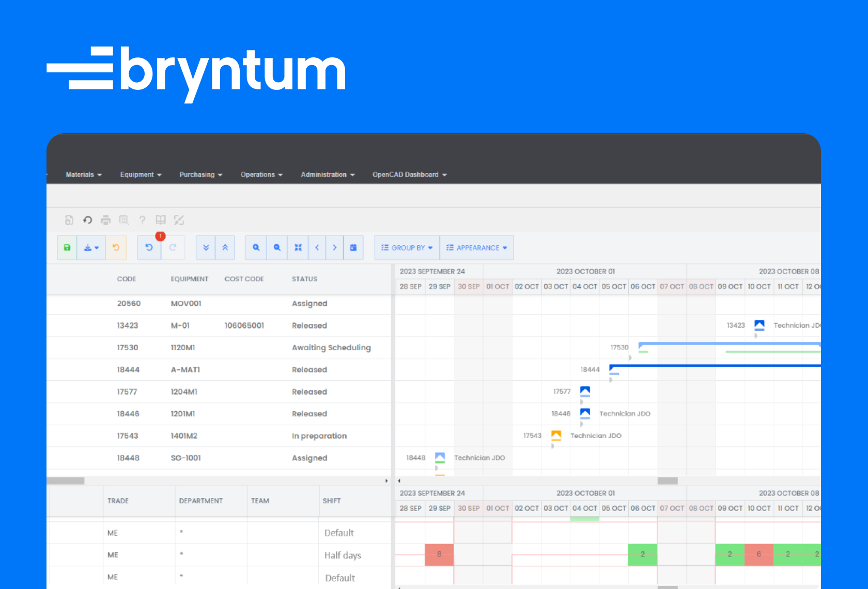
Task: Open the Group By dropdown
Action: [x=407, y=247]
